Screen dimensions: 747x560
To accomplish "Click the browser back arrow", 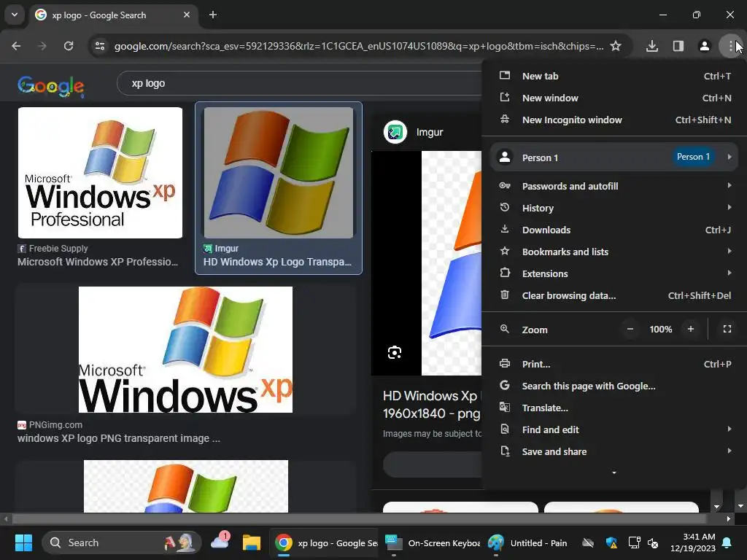I will point(16,46).
